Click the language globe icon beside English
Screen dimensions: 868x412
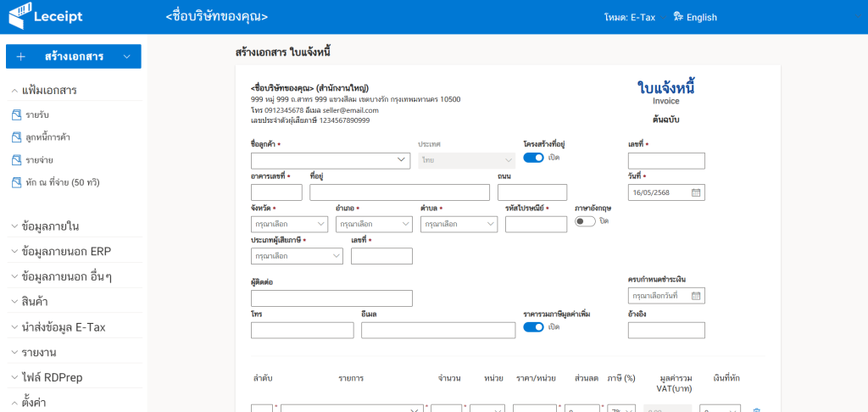679,17
